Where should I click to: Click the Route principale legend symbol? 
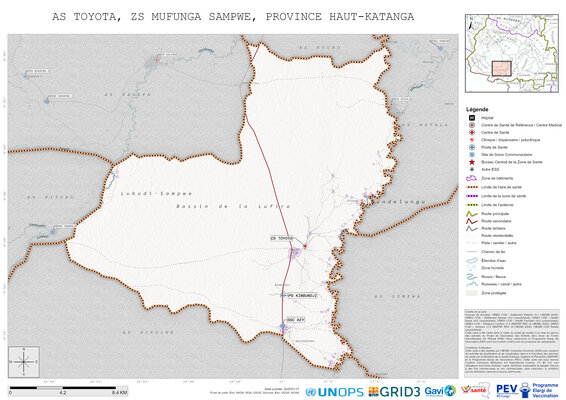(472, 214)
